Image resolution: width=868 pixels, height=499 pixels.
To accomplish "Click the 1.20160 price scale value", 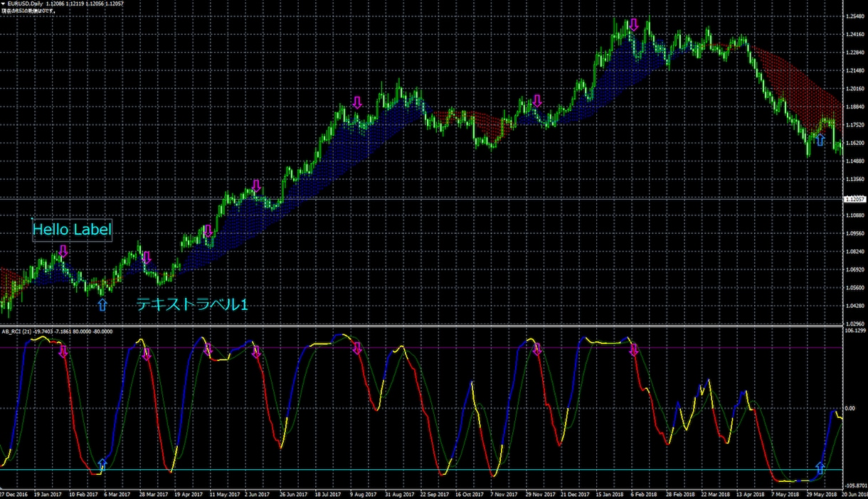I will pos(854,89).
